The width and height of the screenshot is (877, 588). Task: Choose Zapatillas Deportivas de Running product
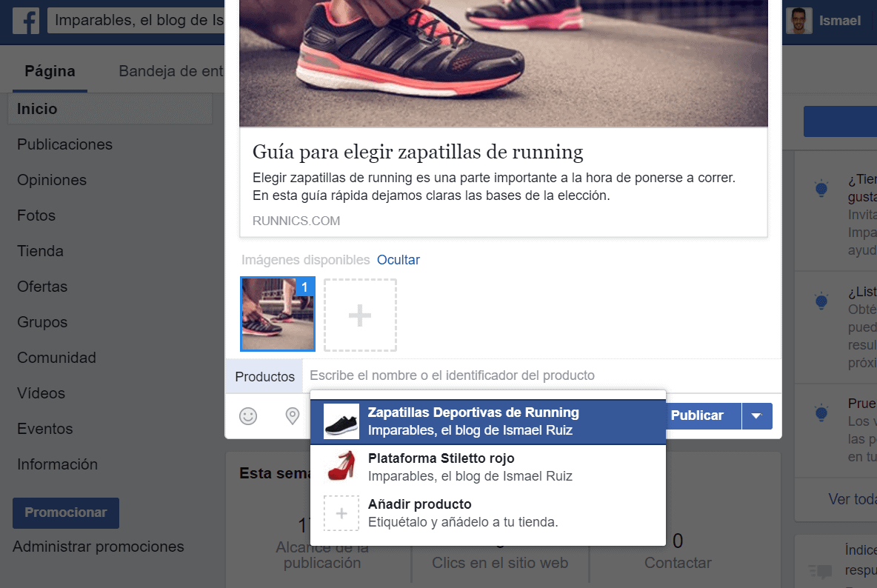point(487,421)
